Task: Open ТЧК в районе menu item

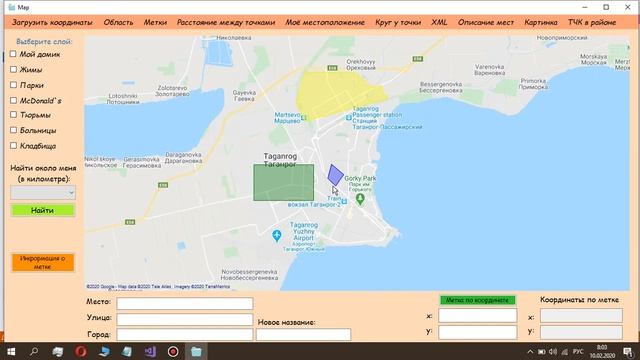Action: pos(592,22)
